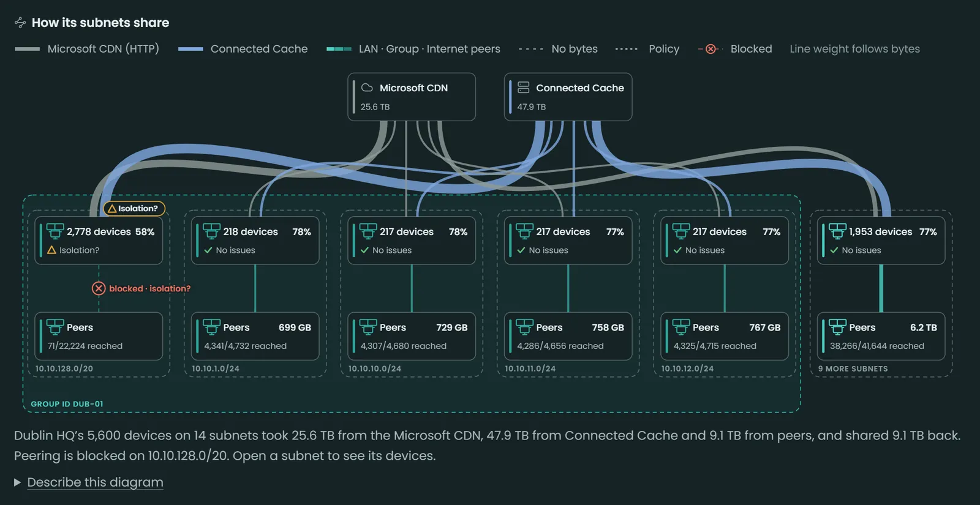Click the "GROUP ID DUB-01" label
Screen dimensions: 980x505
(x=67, y=404)
